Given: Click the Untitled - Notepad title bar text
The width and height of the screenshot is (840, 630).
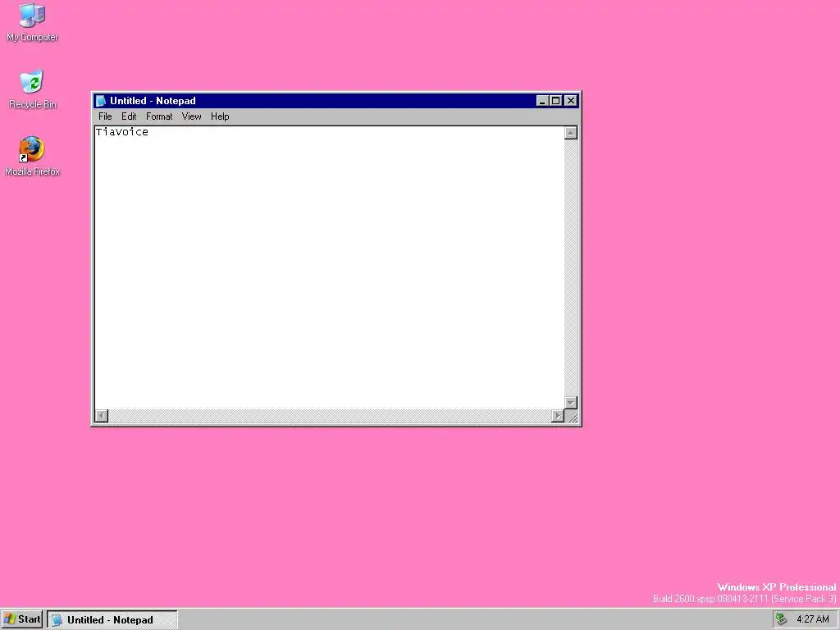Looking at the screenshot, I should click(x=153, y=101).
